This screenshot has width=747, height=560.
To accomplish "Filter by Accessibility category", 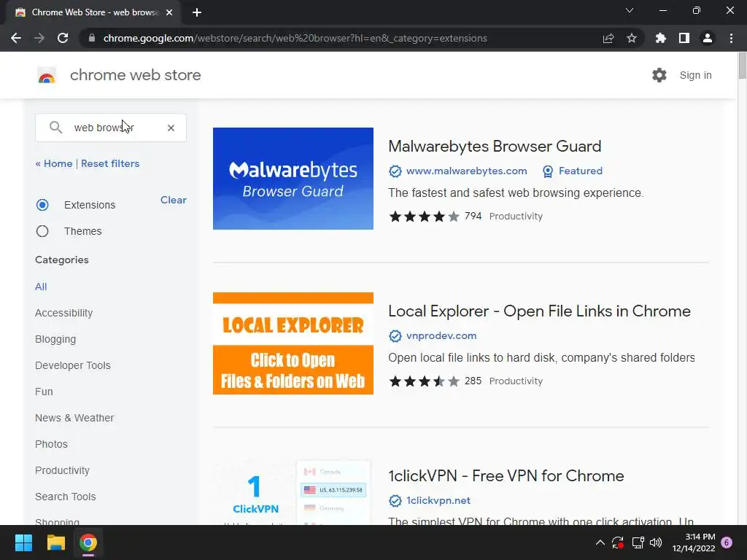I will tap(64, 313).
